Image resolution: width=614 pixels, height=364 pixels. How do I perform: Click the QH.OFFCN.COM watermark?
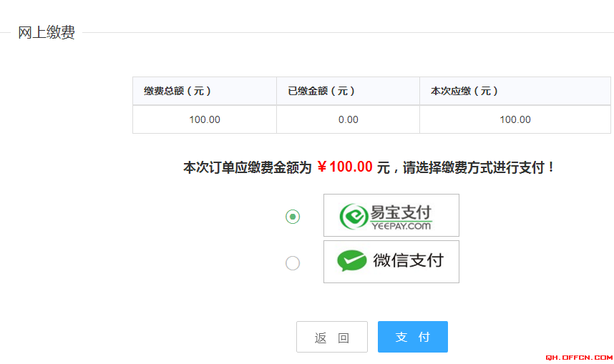(x=578, y=357)
